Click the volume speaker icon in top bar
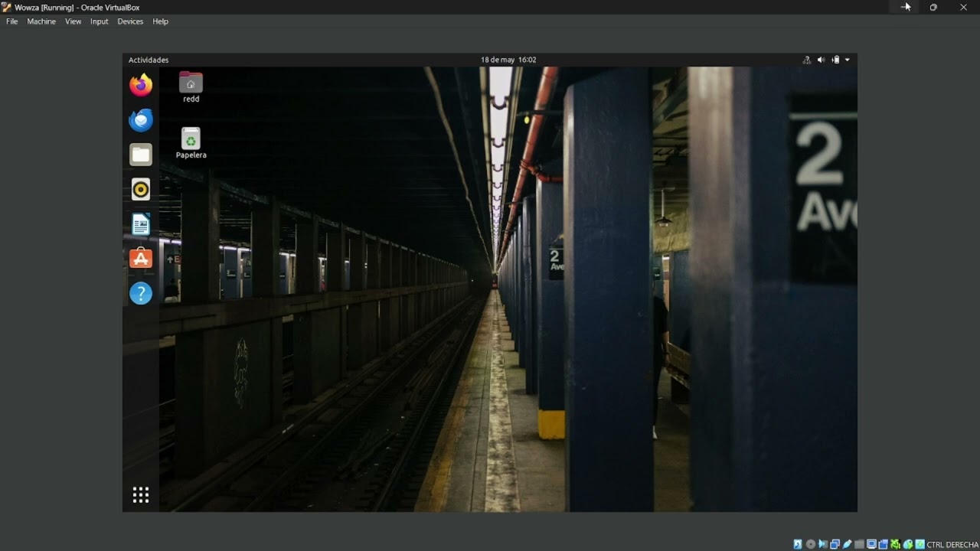Screen dimensions: 980x551 click(821, 60)
